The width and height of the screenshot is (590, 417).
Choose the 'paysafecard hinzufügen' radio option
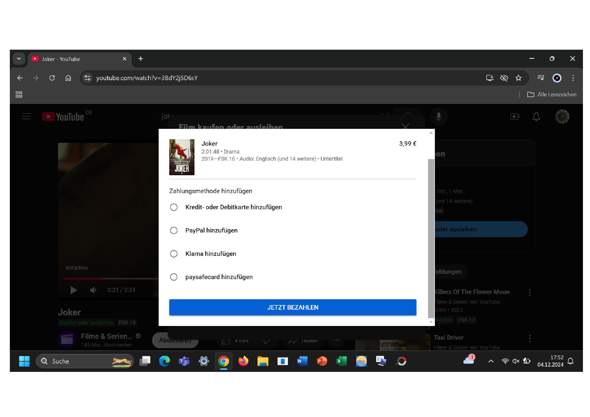(173, 277)
